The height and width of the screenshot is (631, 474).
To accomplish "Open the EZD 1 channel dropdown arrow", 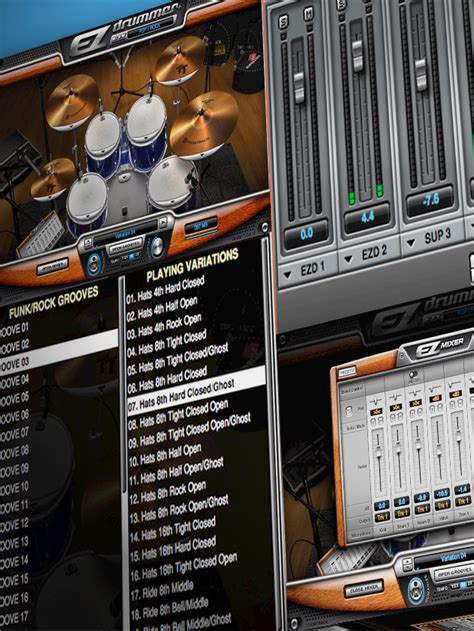I will pos(287,275).
